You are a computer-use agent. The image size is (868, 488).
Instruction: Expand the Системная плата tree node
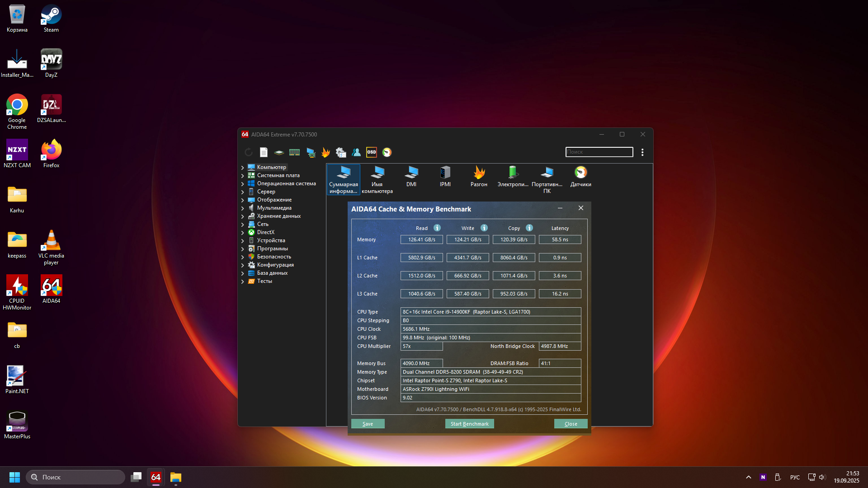243,176
